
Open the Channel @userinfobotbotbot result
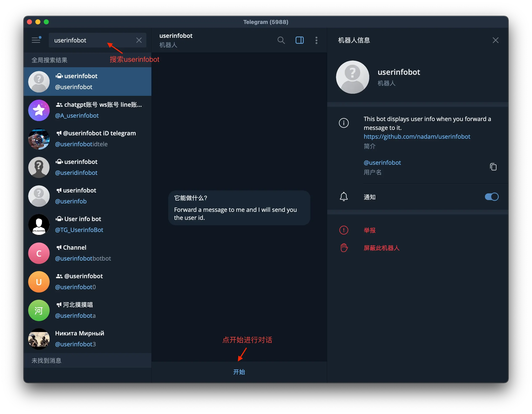87,253
